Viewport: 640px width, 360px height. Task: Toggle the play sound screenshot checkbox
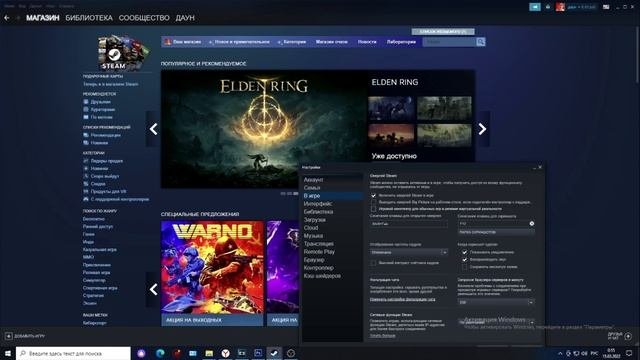click(464, 260)
